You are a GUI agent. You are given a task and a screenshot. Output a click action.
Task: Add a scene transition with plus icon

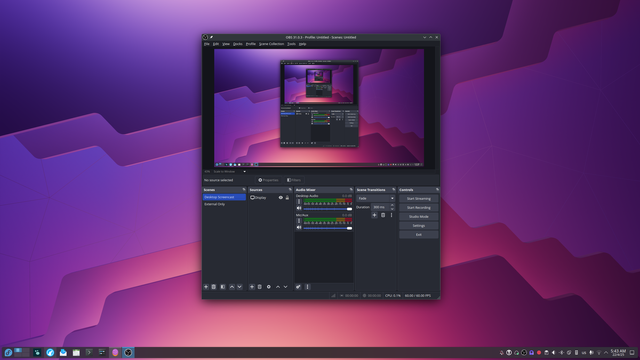(x=374, y=215)
